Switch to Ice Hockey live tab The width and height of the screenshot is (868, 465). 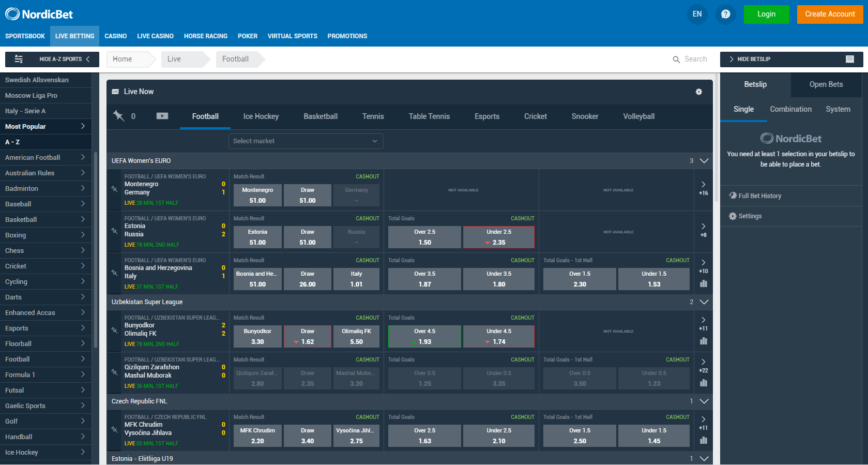[261, 116]
